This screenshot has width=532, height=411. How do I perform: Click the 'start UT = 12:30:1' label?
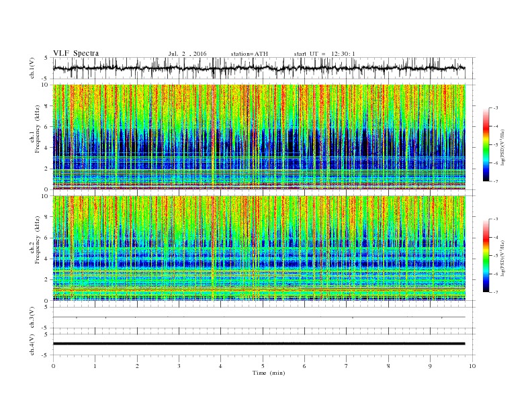pos(324,54)
